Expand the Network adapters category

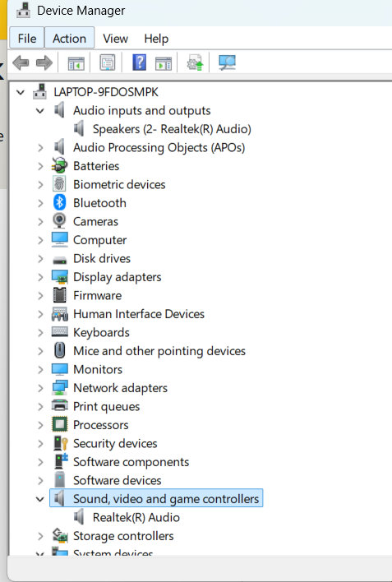pyautogui.click(x=40, y=388)
